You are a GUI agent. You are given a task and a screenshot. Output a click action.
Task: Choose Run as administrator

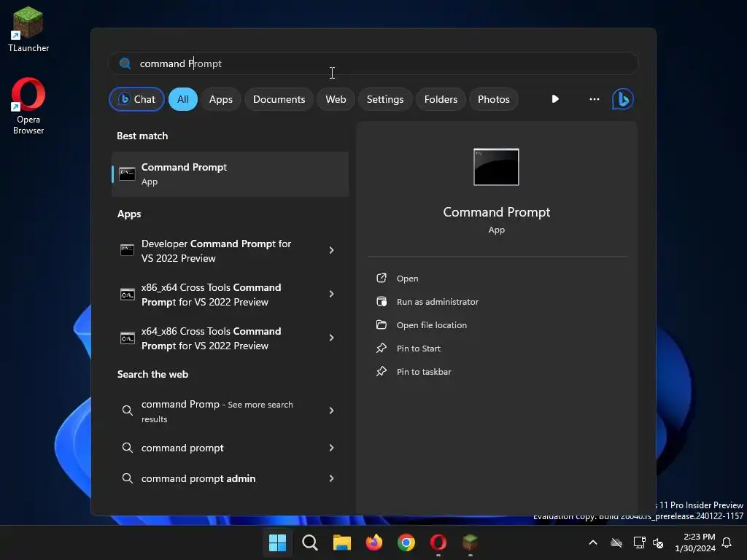tap(438, 302)
